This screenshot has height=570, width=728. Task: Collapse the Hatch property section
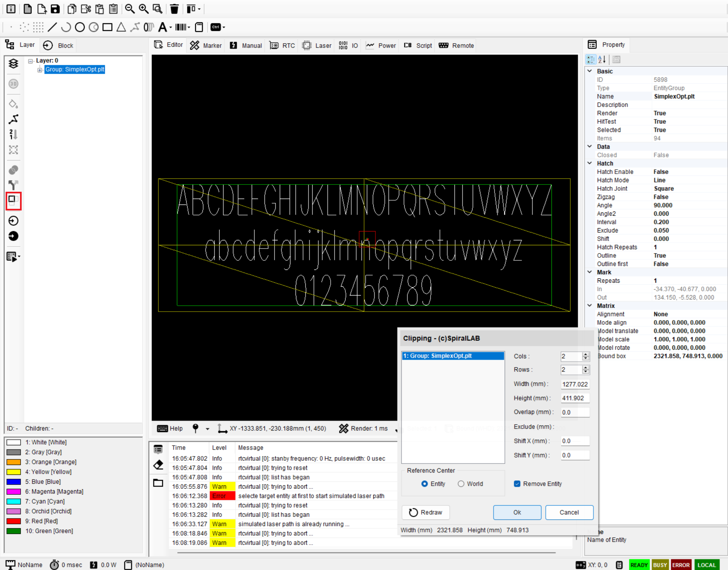click(590, 163)
